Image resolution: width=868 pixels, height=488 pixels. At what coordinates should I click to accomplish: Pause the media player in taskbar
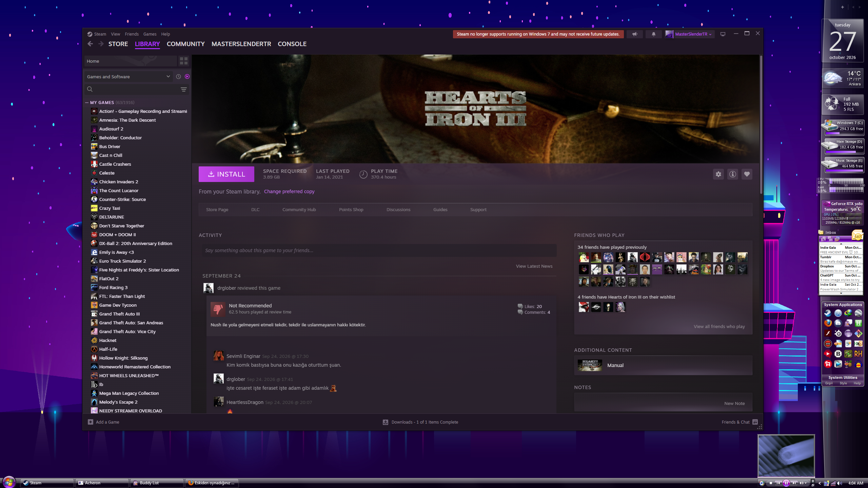coord(786,483)
